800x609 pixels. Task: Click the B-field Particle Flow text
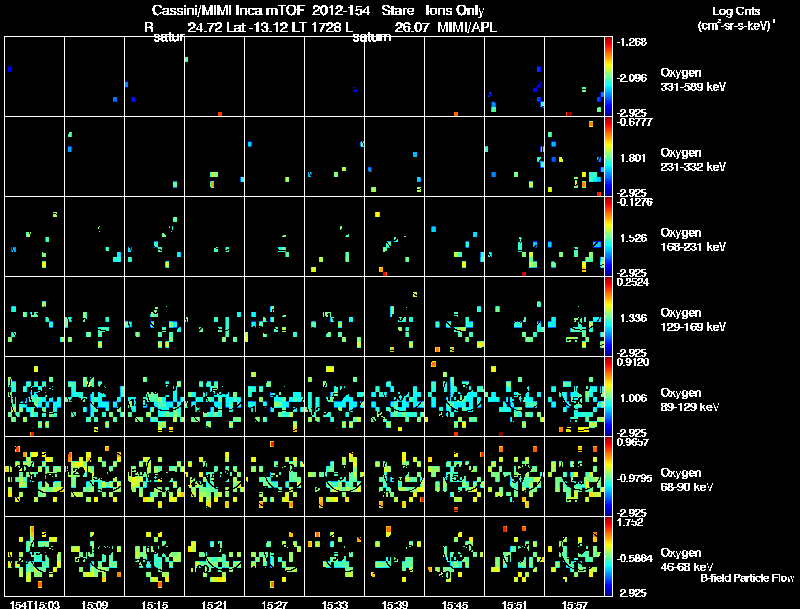pyautogui.click(x=747, y=578)
